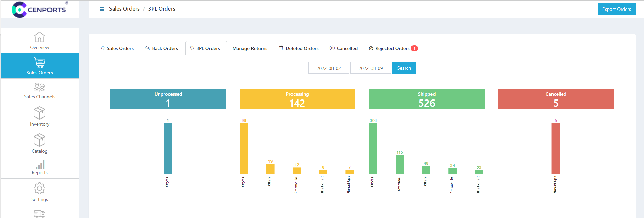Click the Unprocessed summary card
This screenshot has width=644, height=218.
tap(168, 99)
